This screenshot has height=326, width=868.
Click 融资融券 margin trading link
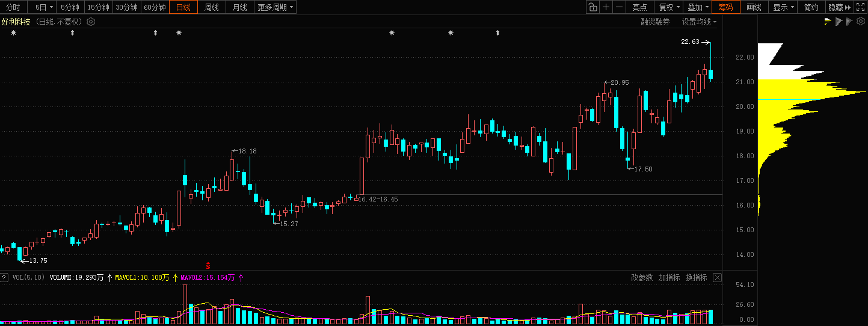[655, 22]
